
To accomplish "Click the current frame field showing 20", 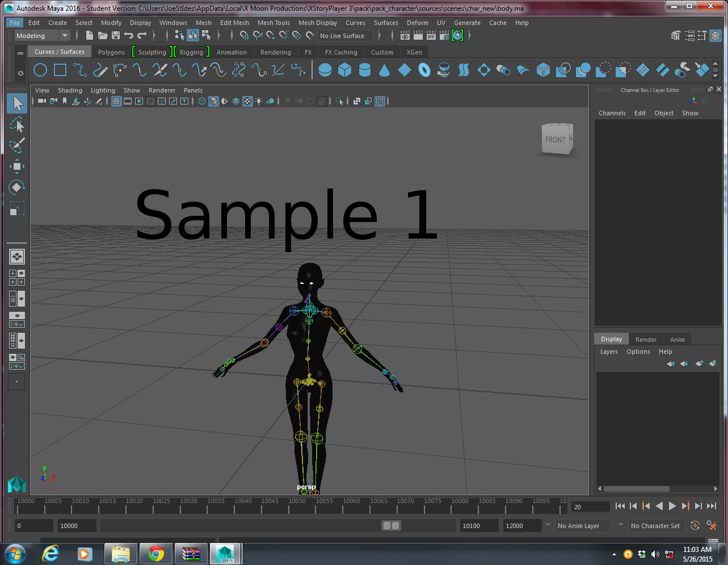I will 591,507.
